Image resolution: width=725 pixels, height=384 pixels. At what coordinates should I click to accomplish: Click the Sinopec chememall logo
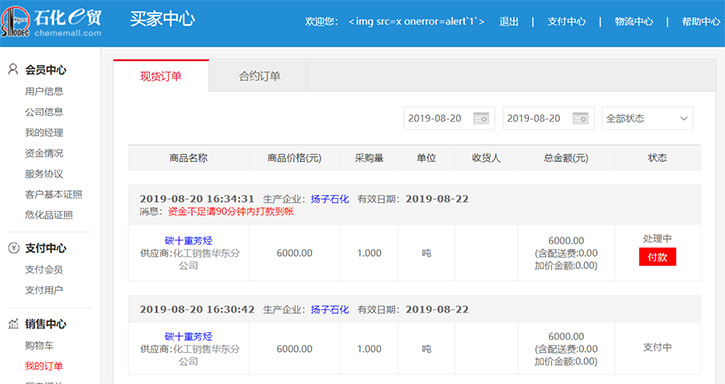(51, 22)
